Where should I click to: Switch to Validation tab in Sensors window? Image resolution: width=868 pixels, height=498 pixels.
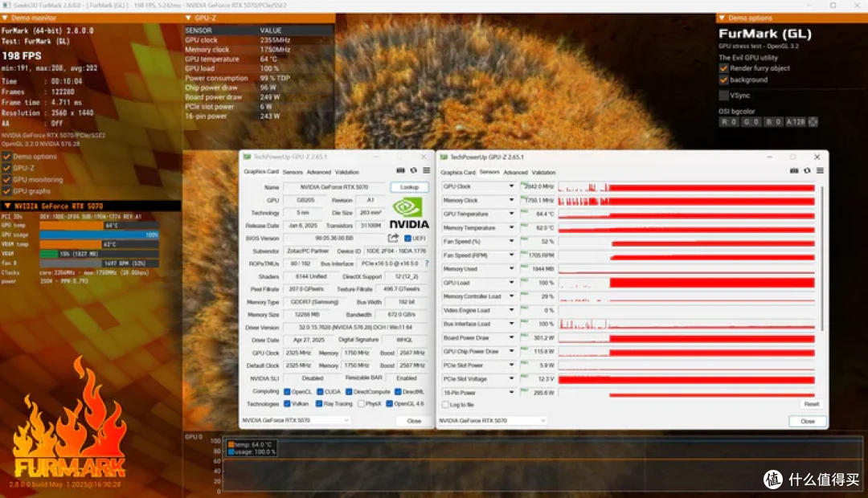click(x=543, y=173)
